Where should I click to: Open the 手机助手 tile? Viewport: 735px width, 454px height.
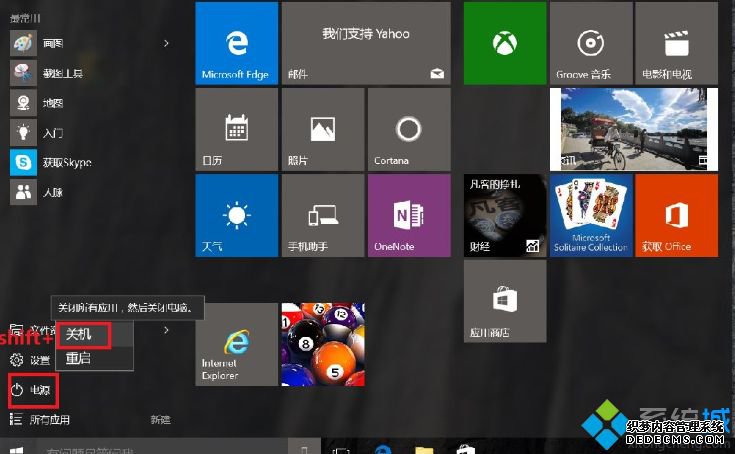pyautogui.click(x=322, y=216)
